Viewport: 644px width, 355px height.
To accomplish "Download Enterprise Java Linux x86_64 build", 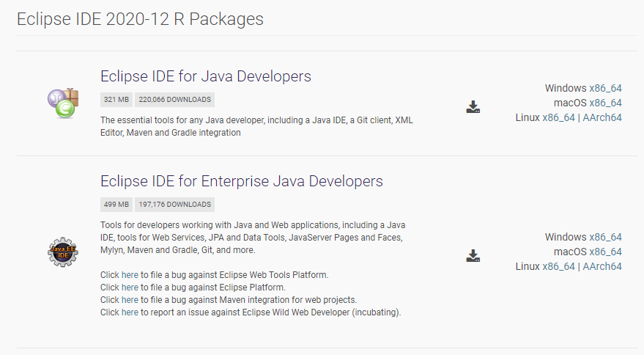I will coord(558,266).
